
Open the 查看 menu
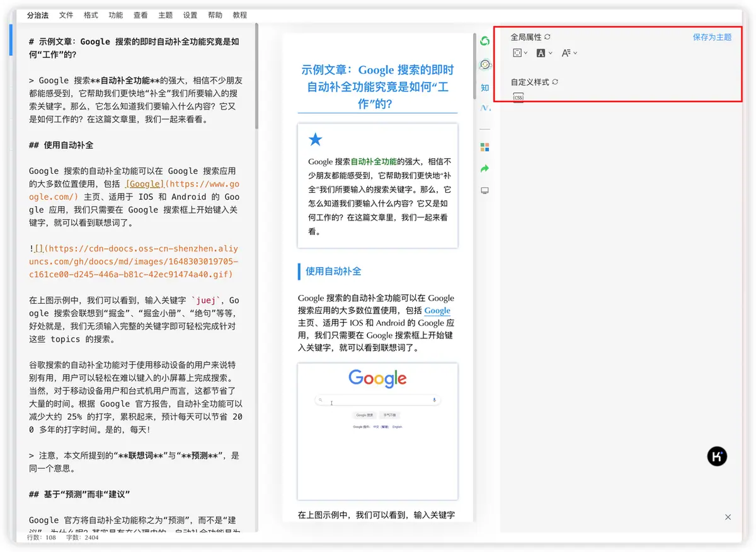pyautogui.click(x=140, y=15)
